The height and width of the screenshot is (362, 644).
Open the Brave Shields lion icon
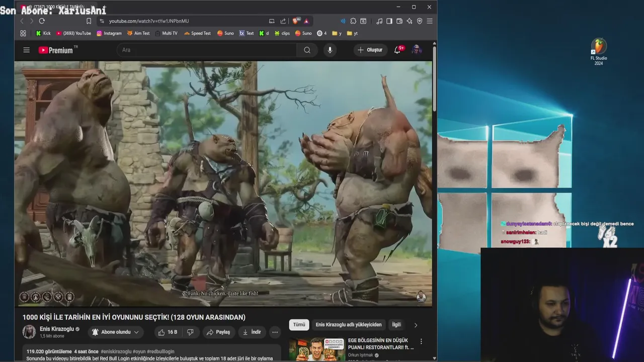[x=296, y=21]
